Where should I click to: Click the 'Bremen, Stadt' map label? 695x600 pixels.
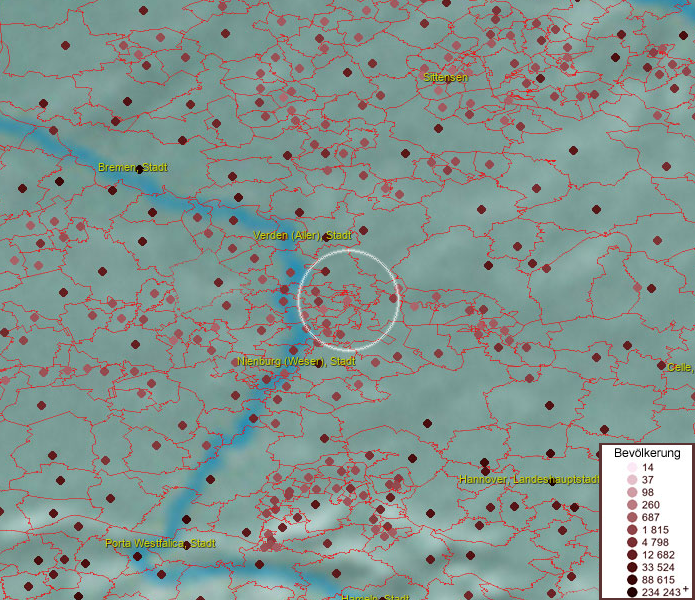(x=133, y=168)
